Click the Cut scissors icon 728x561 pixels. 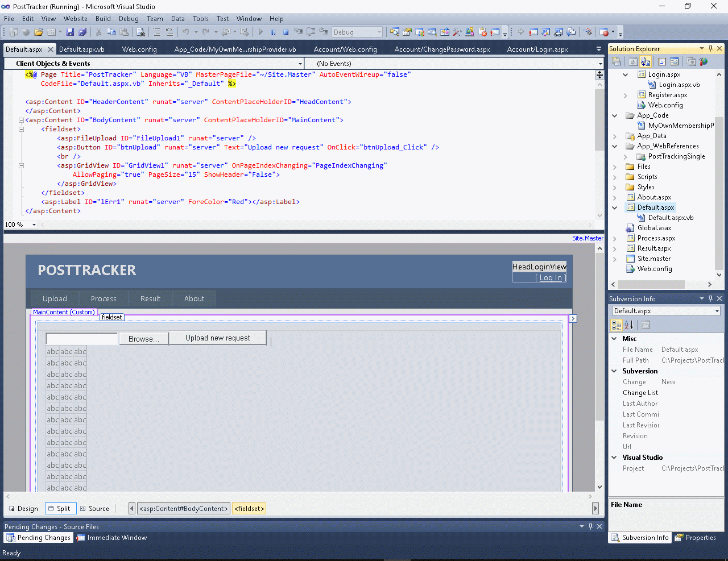pyautogui.click(x=98, y=32)
